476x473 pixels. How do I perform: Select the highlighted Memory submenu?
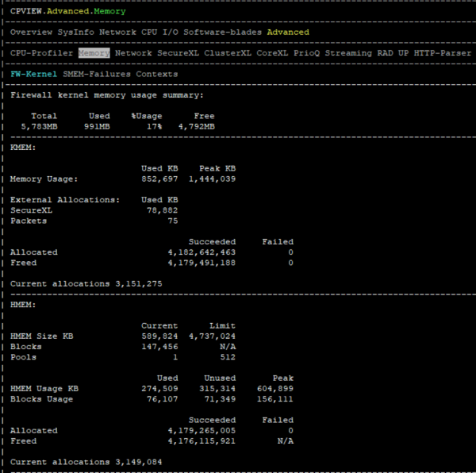tap(94, 53)
